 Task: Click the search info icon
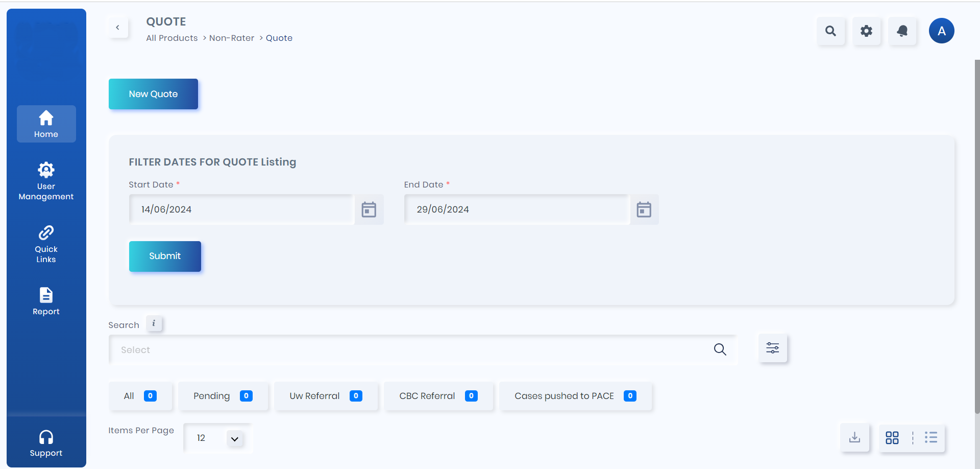[x=154, y=323]
